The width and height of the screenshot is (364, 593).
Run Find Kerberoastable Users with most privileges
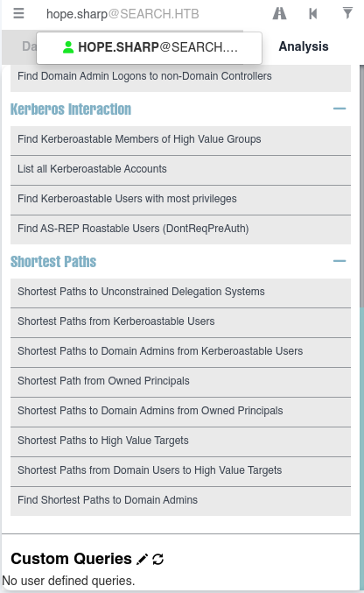pos(180,200)
